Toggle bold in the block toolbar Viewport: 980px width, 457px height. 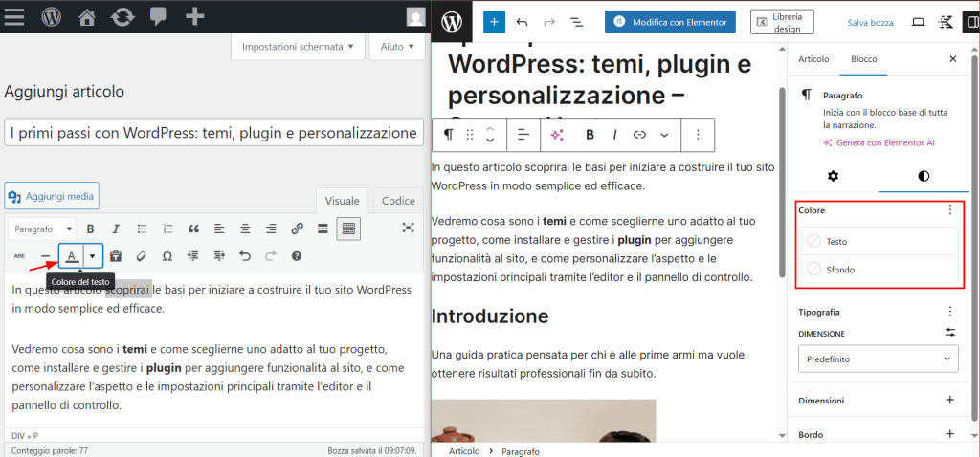point(590,135)
